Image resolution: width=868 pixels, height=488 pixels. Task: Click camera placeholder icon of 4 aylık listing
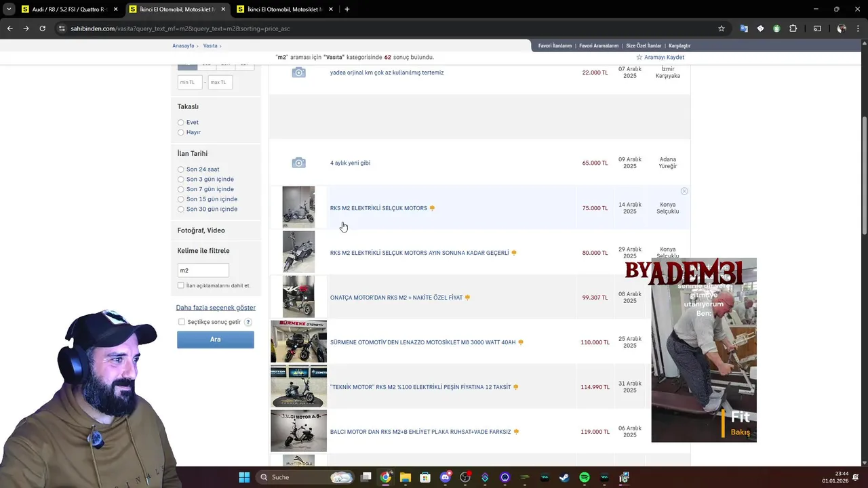pyautogui.click(x=298, y=163)
